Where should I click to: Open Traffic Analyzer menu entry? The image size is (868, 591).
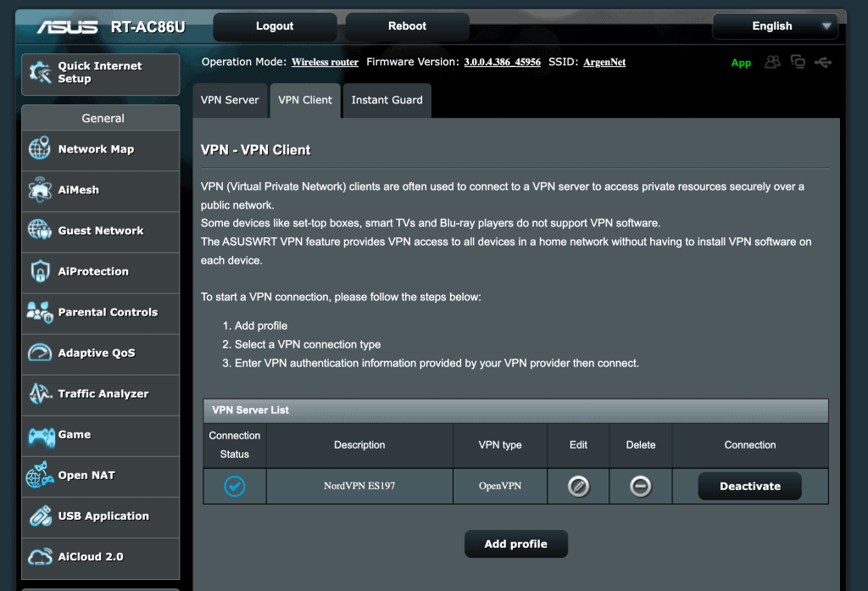click(x=101, y=394)
